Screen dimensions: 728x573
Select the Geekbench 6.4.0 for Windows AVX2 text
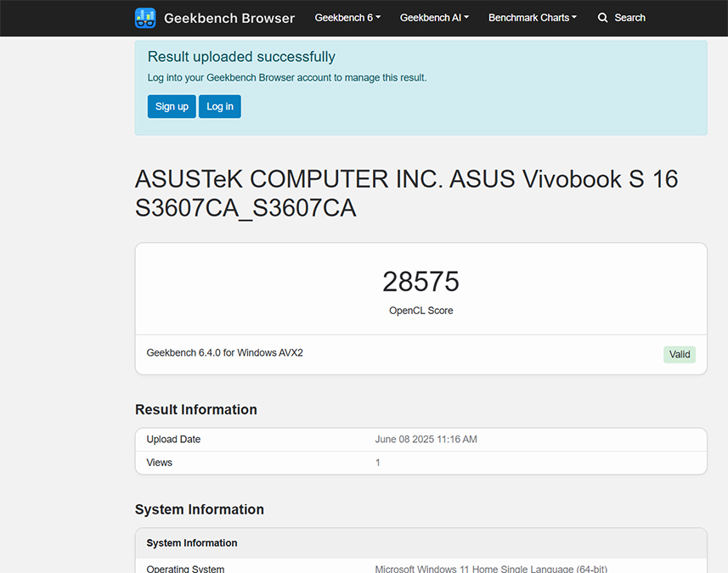(x=225, y=352)
